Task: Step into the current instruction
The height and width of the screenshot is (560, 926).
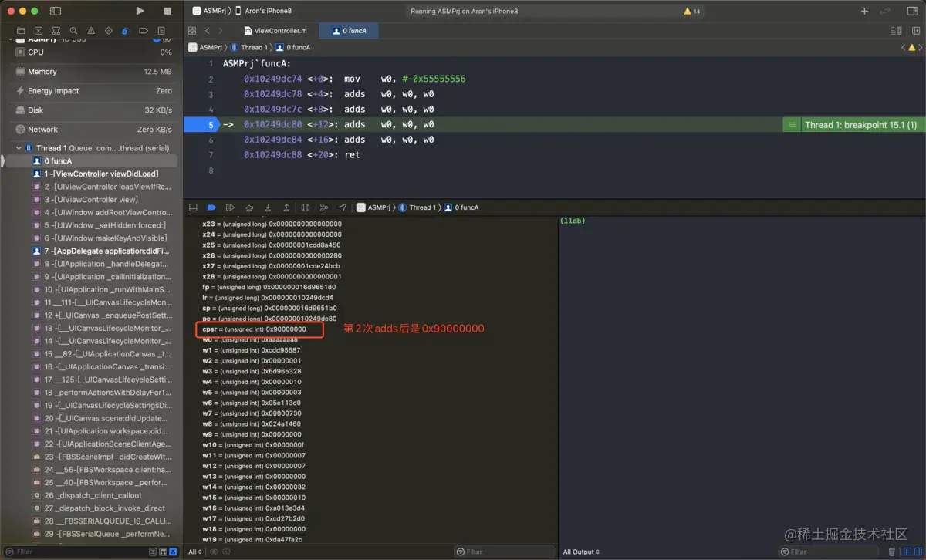Action: click(x=268, y=207)
